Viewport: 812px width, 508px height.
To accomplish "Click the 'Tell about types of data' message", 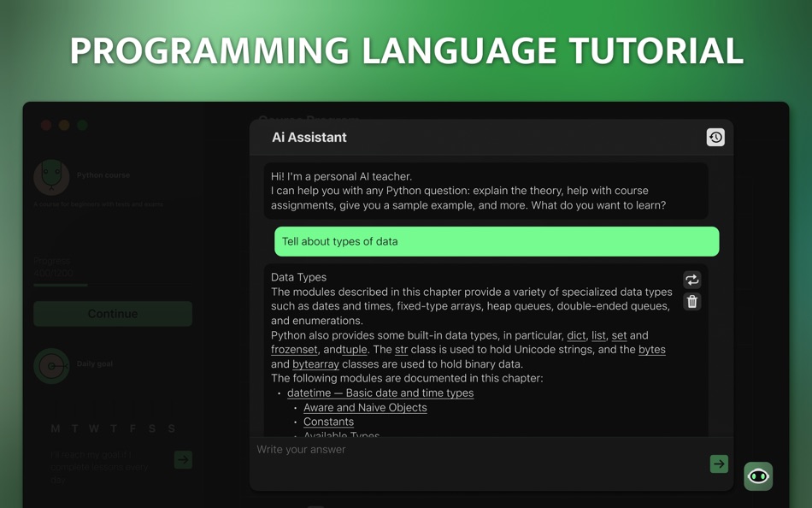I will tap(497, 241).
